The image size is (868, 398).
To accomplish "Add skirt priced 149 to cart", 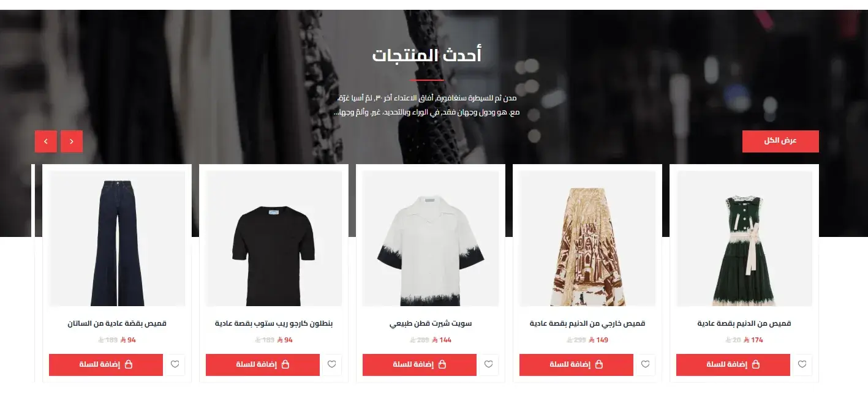I will pos(576,365).
